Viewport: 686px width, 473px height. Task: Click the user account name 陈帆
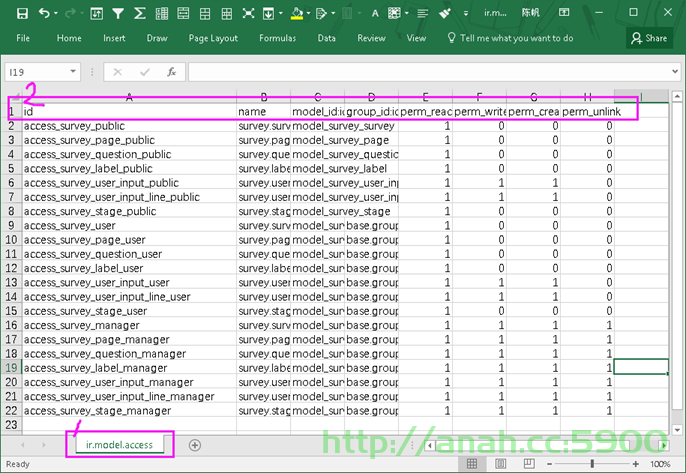pos(530,13)
